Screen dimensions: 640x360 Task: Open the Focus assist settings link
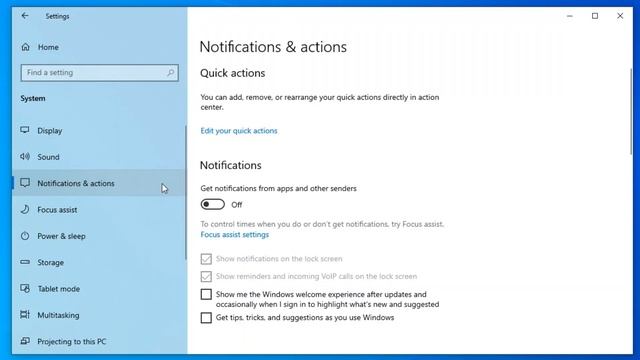pos(235,235)
